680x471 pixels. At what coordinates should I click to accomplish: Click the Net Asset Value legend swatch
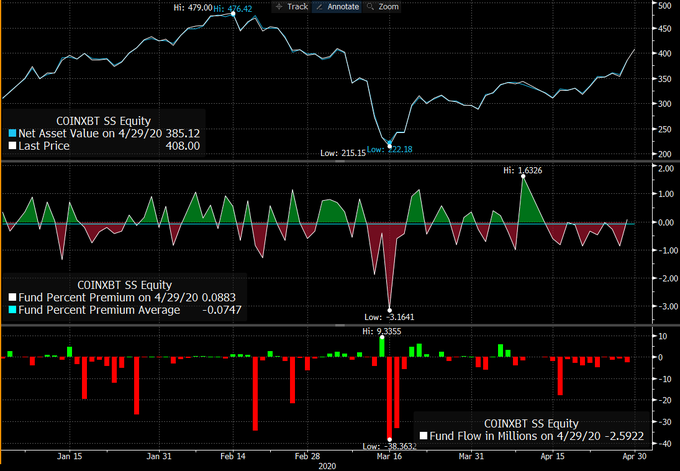(11, 132)
